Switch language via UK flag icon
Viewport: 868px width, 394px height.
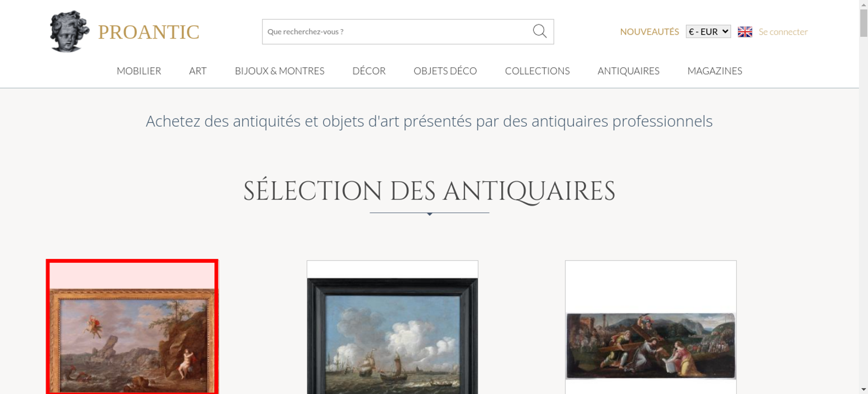pos(745,32)
